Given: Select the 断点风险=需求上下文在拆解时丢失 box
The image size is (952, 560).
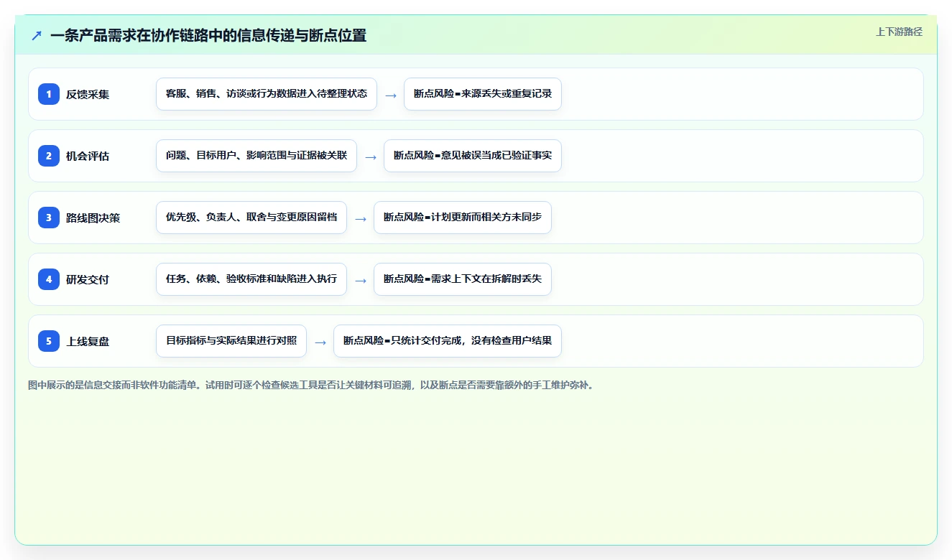Looking at the screenshot, I should click(463, 279).
